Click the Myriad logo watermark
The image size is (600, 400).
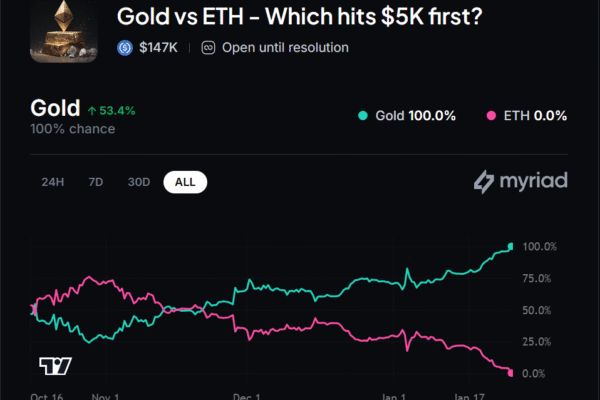pos(520,182)
